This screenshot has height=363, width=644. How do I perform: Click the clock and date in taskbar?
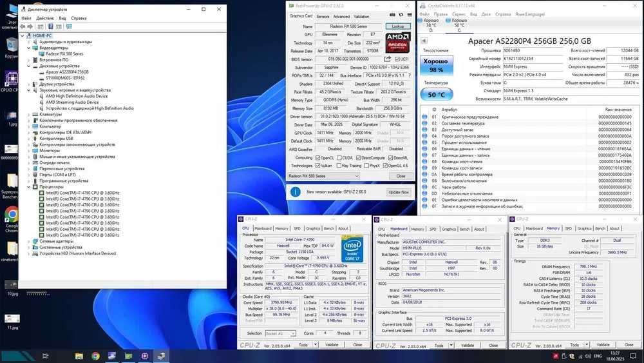coord(615,356)
